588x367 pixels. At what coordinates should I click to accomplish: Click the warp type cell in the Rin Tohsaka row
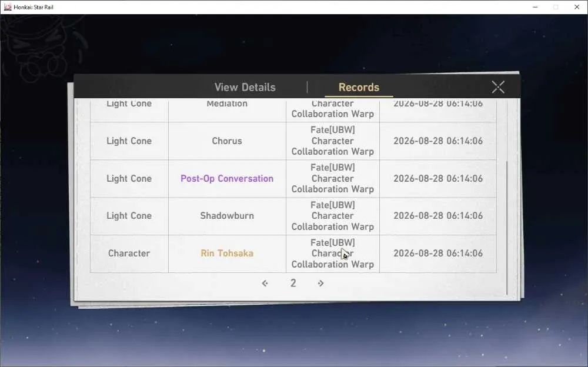[333, 253]
